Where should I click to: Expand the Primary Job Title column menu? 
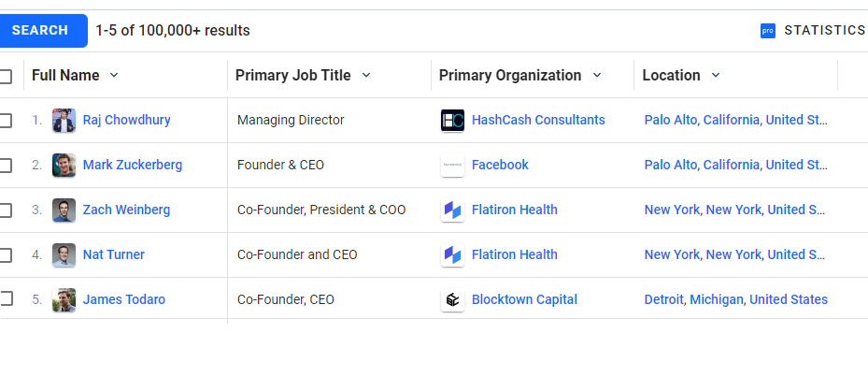366,76
